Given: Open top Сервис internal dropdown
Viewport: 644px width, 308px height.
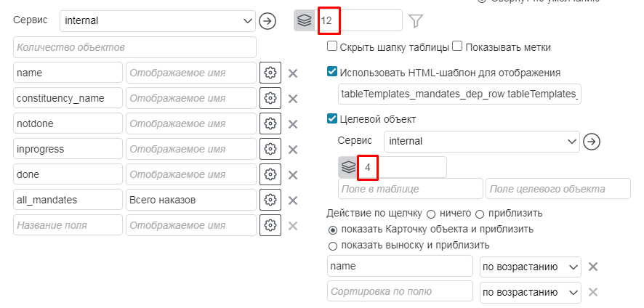Looking at the screenshot, I should pos(158,21).
